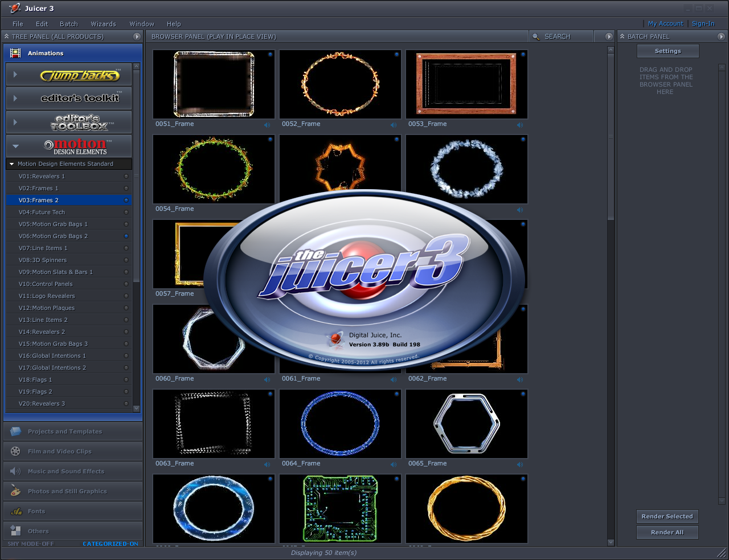Collapse the Batch Panel with its double chevron

(622, 36)
